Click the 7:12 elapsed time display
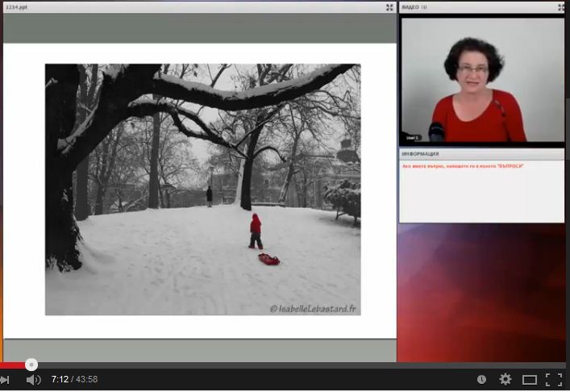570x392 pixels. coord(60,380)
